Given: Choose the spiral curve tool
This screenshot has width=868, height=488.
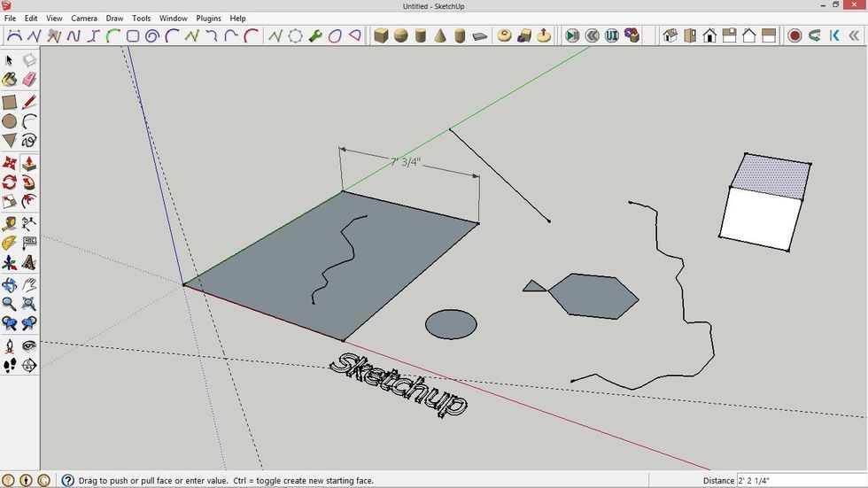Looking at the screenshot, I should point(152,36).
